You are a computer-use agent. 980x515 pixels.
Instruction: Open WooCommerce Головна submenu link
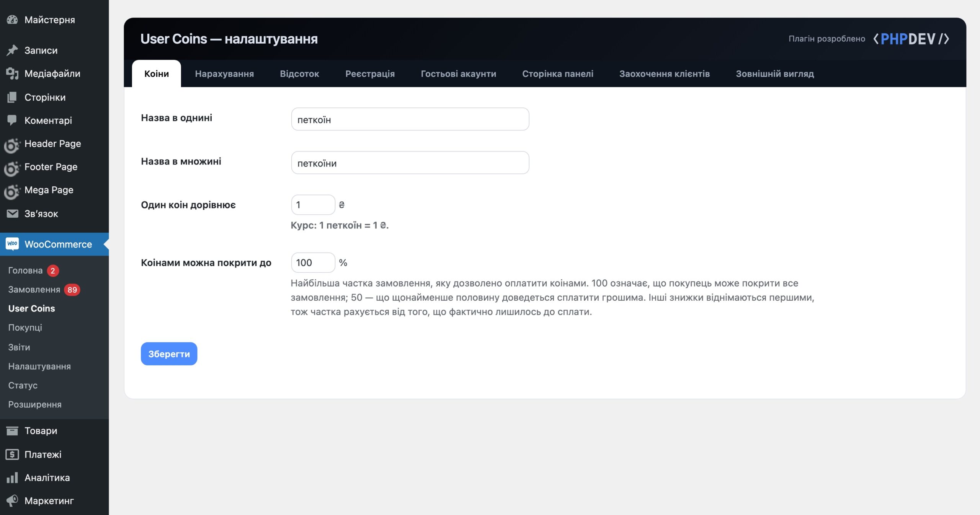point(25,270)
